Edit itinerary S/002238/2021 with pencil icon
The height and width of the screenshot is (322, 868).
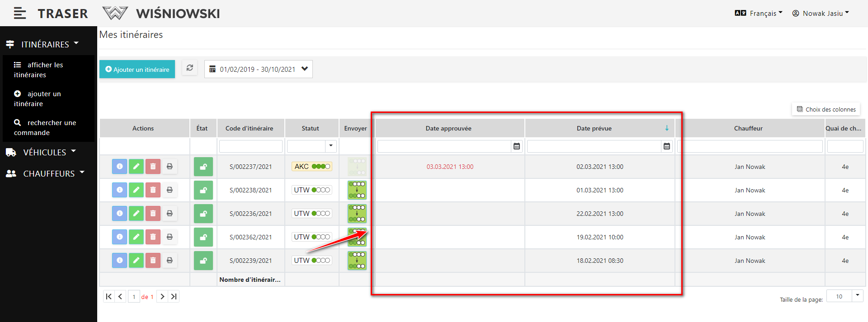136,190
